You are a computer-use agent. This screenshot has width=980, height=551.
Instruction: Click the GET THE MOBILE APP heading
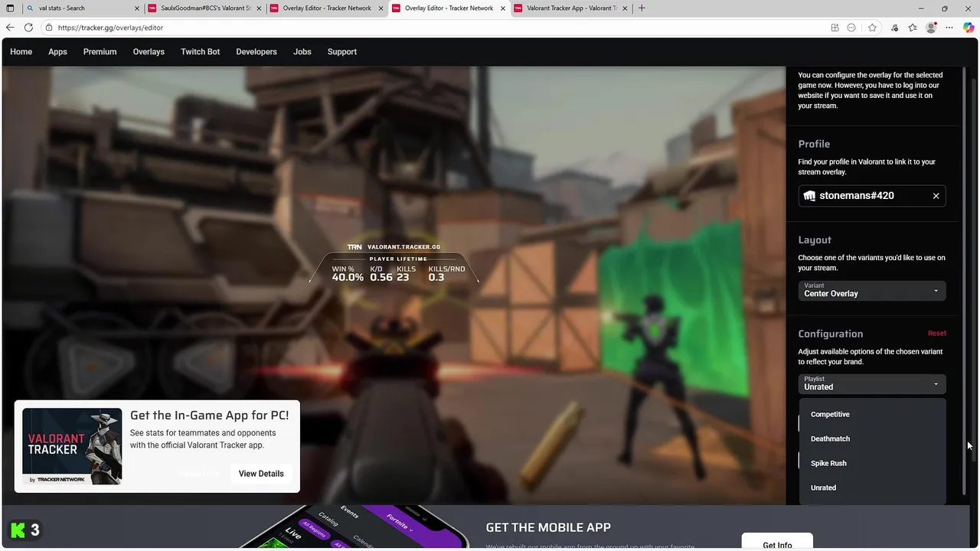tap(548, 528)
